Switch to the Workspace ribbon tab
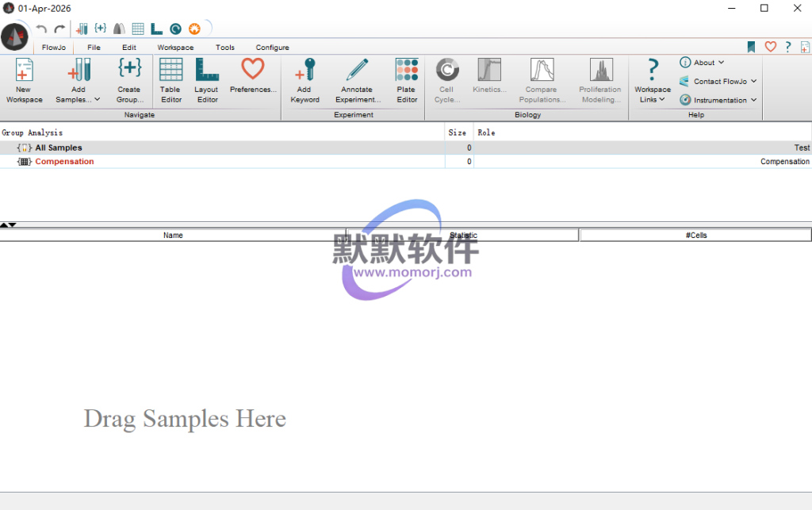The width and height of the screenshot is (812, 510). pyautogui.click(x=175, y=48)
